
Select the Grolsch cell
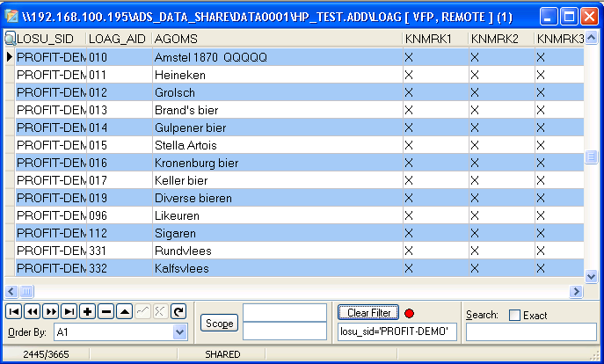tap(277, 92)
